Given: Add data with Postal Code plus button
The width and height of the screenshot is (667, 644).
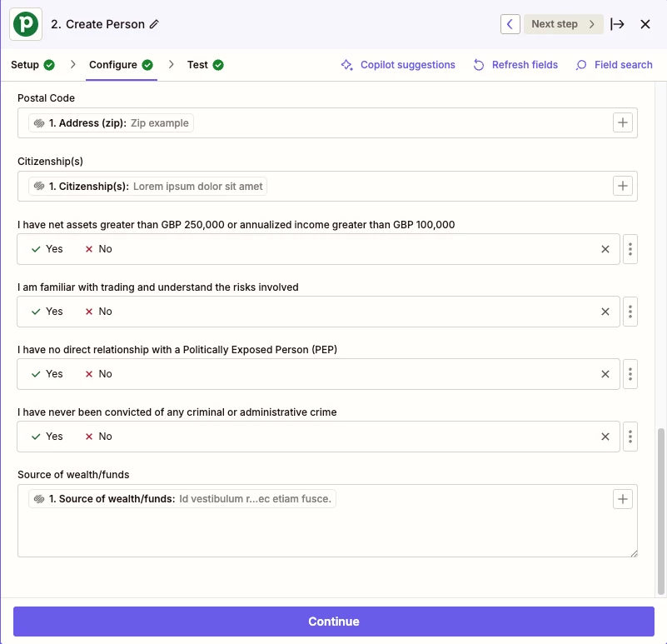Looking at the screenshot, I should (622, 122).
